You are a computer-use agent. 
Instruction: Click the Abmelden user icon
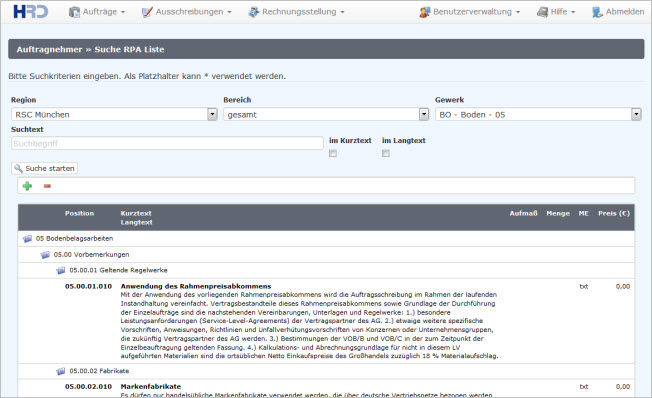tap(597, 12)
